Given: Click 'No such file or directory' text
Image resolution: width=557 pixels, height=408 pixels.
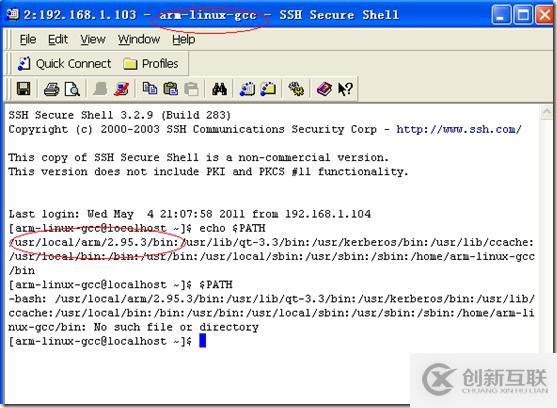Looking at the screenshot, I should (176, 327).
